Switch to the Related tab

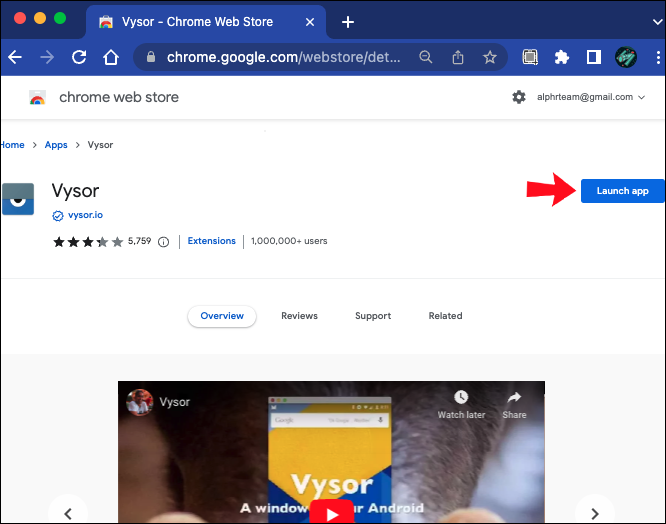tap(445, 316)
